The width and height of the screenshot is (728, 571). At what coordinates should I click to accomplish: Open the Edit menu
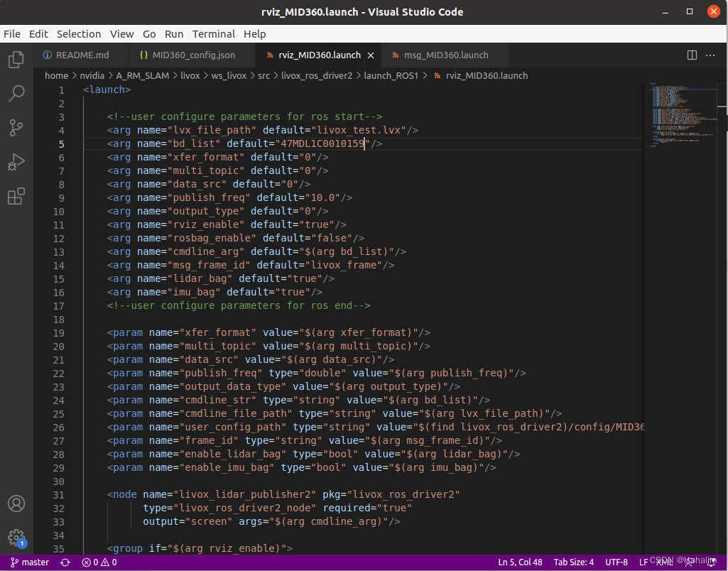pos(38,34)
